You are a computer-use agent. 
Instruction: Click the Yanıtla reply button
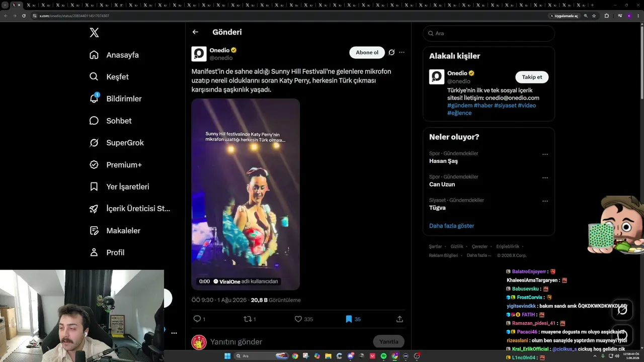point(388,342)
